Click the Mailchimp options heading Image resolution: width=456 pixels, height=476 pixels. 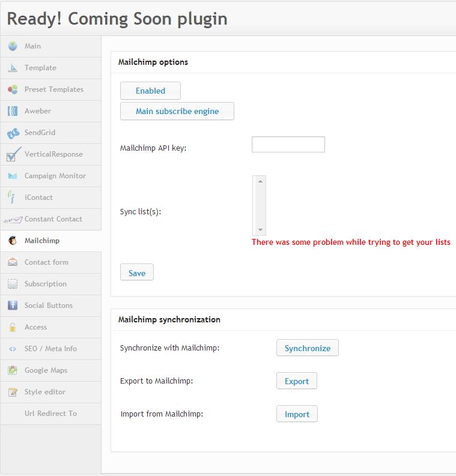point(153,62)
